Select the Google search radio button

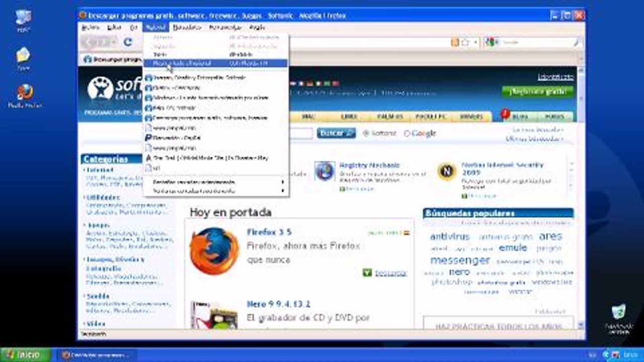(x=407, y=133)
